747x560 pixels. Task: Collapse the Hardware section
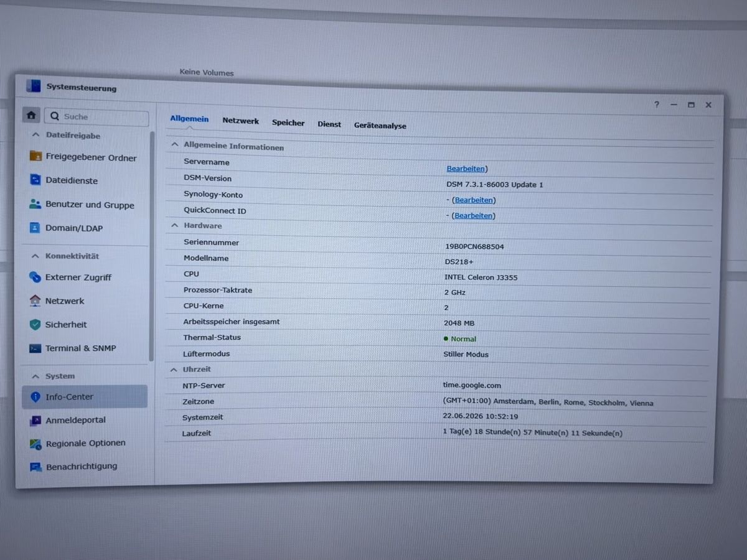[x=175, y=225]
